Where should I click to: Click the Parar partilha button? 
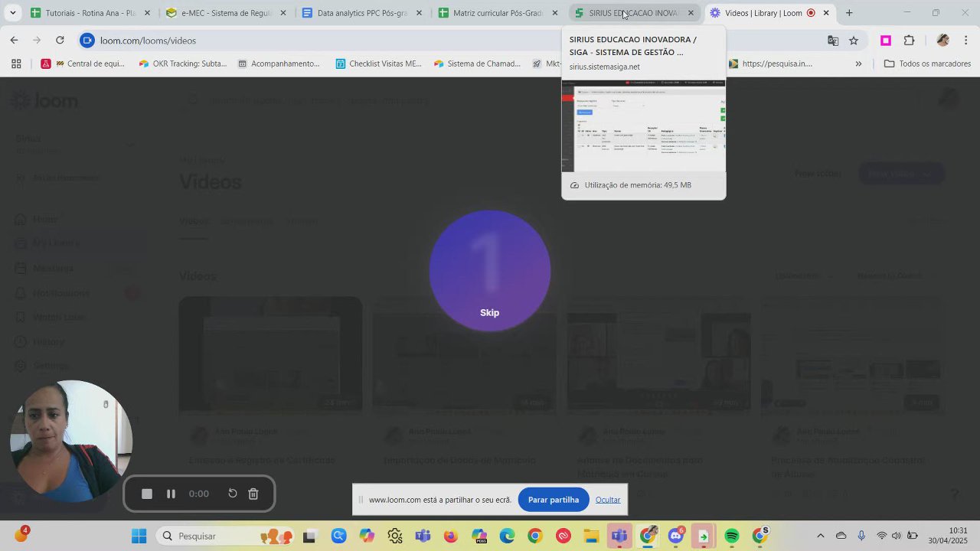pos(553,500)
